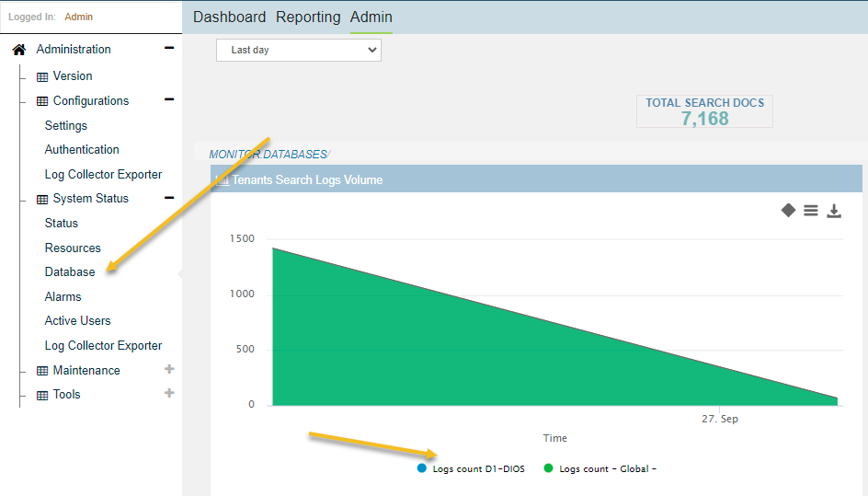Click the Configurations table icon
This screenshot has height=496, width=868.
point(42,101)
